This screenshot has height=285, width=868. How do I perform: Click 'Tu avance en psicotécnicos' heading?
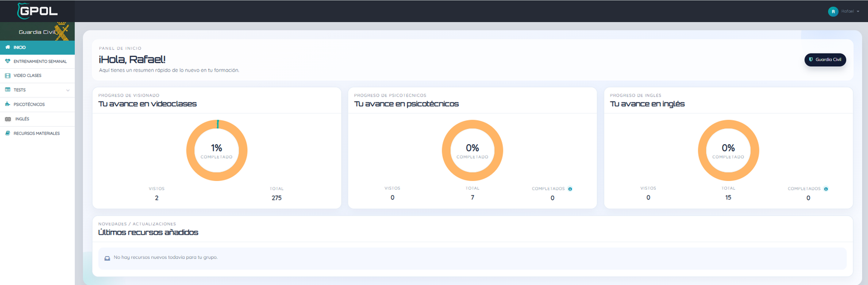406,104
